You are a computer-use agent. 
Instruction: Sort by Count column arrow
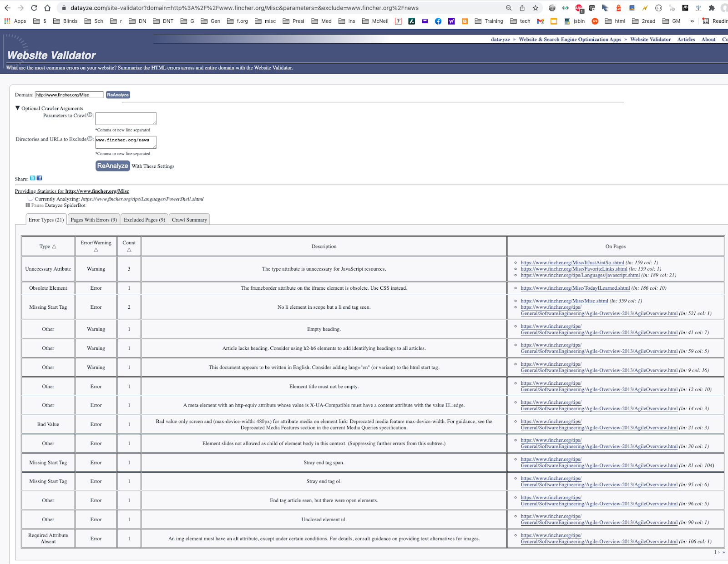129,250
